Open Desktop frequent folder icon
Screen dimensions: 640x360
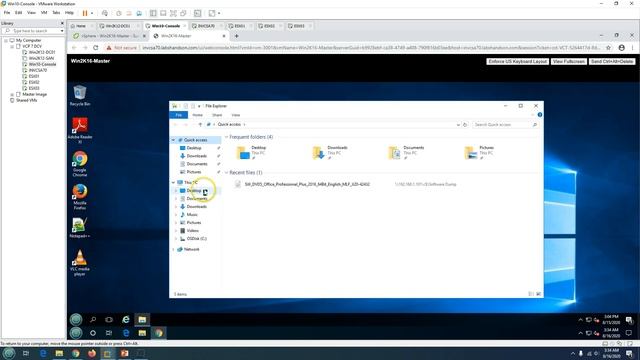pyautogui.click(x=243, y=152)
